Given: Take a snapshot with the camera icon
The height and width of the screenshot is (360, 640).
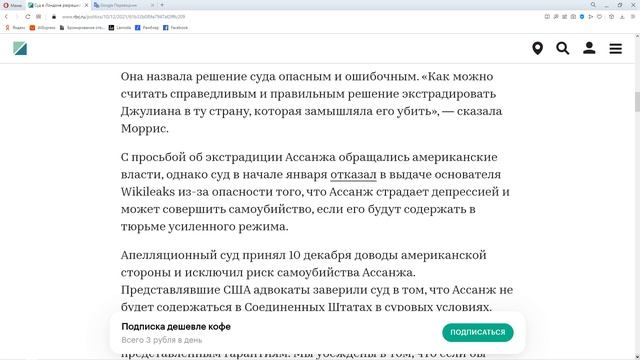Looking at the screenshot, I should 573,17.
